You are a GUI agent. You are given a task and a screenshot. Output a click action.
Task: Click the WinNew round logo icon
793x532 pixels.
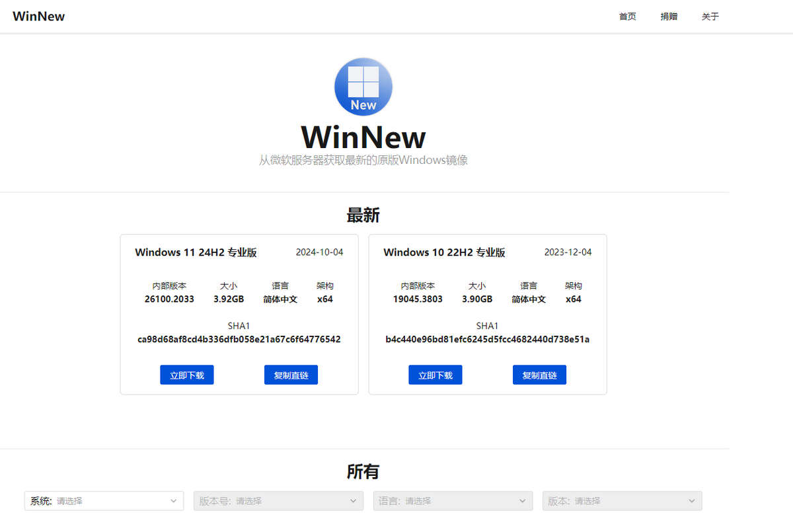pos(363,87)
